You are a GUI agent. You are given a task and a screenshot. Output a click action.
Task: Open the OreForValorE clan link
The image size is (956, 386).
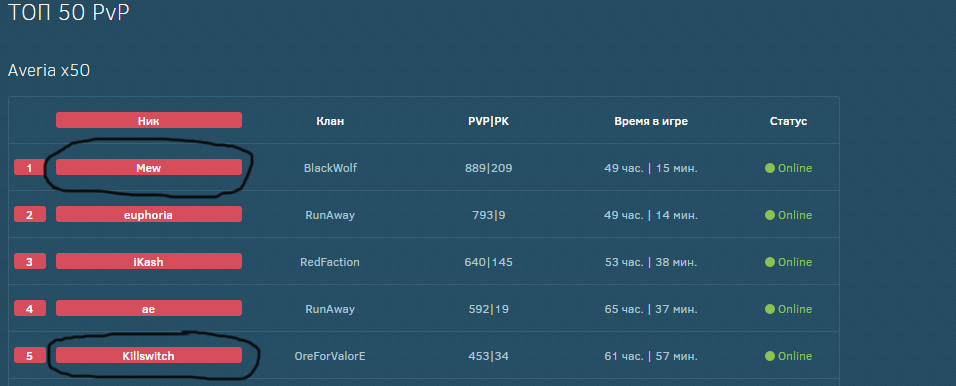pyautogui.click(x=330, y=356)
